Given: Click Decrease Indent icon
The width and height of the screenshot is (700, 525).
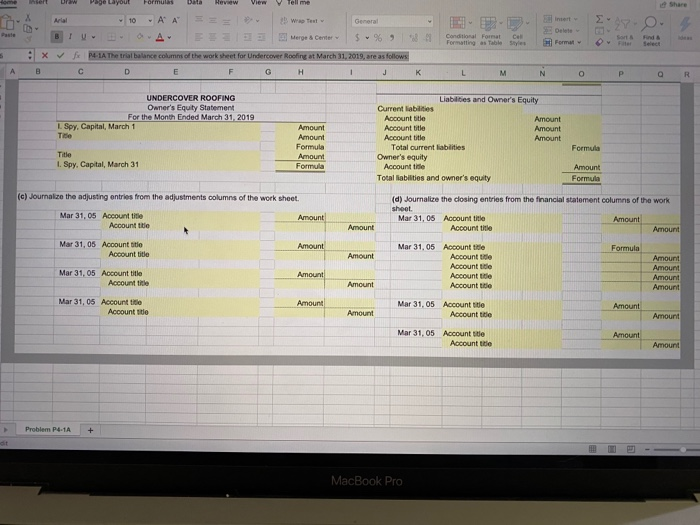Looking at the screenshot, I should point(247,38).
